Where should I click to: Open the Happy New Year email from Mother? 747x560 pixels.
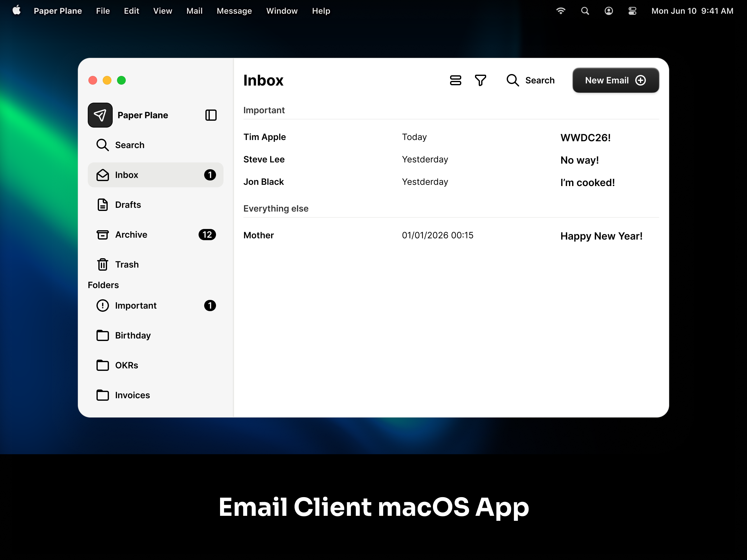tap(439, 235)
